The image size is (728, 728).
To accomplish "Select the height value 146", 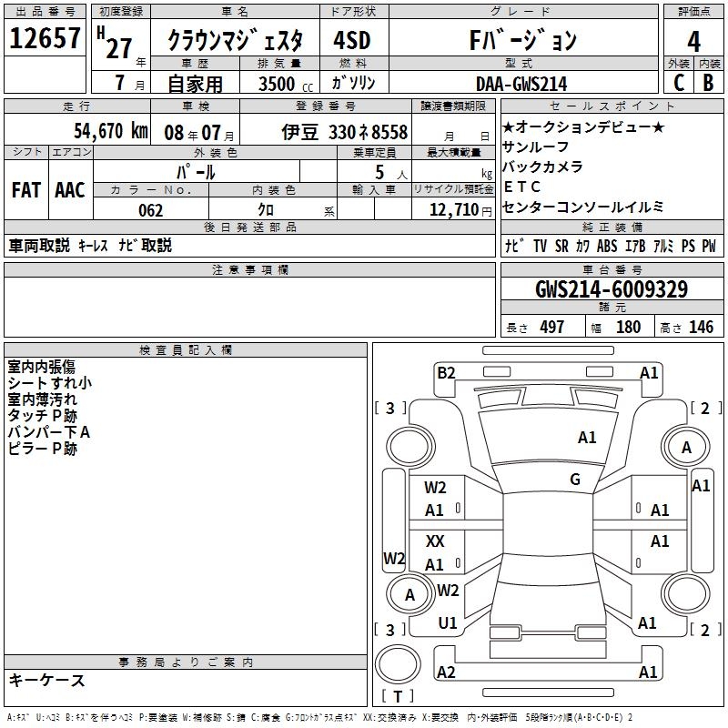I will pyautogui.click(x=701, y=327).
